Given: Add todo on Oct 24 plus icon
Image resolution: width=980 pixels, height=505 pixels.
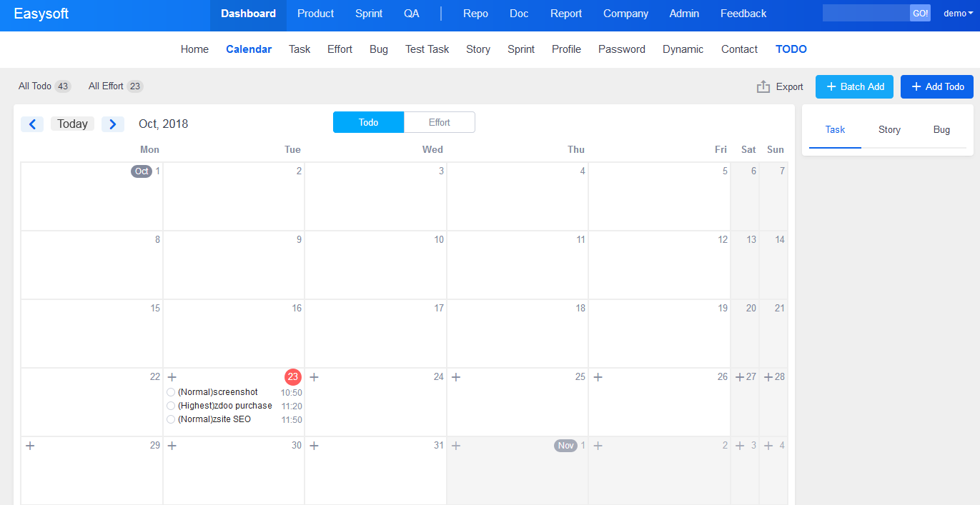Looking at the screenshot, I should tap(314, 377).
